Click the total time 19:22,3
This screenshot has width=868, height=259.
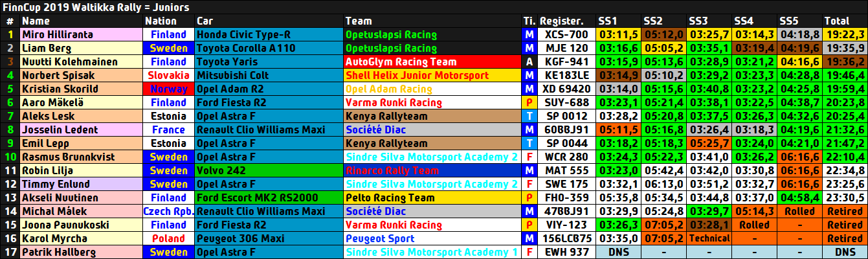(x=843, y=35)
